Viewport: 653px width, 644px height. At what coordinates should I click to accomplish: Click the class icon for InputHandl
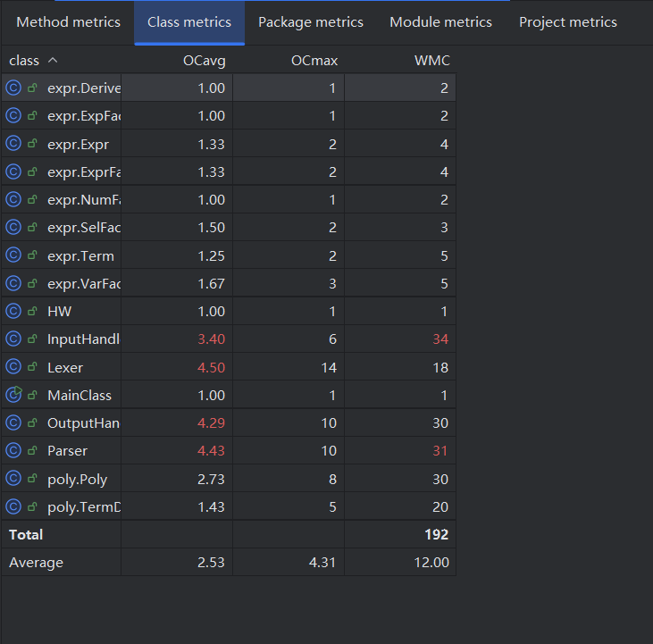(13, 339)
